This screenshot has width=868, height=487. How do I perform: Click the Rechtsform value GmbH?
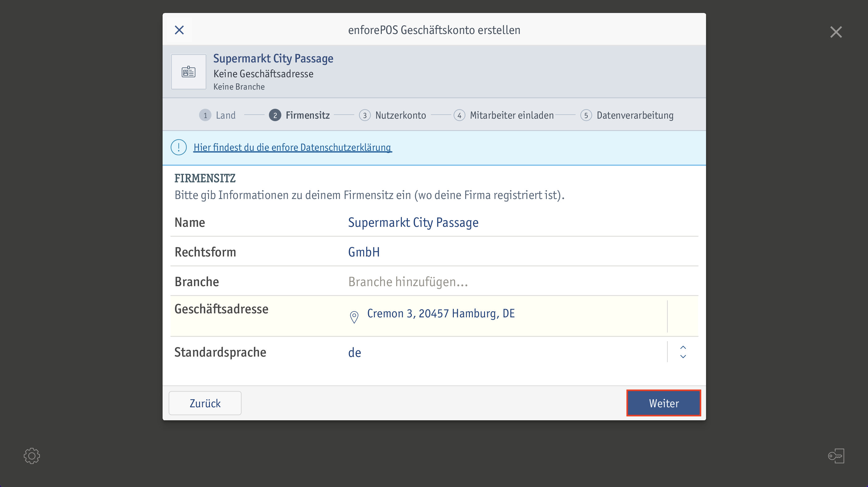[x=364, y=252]
